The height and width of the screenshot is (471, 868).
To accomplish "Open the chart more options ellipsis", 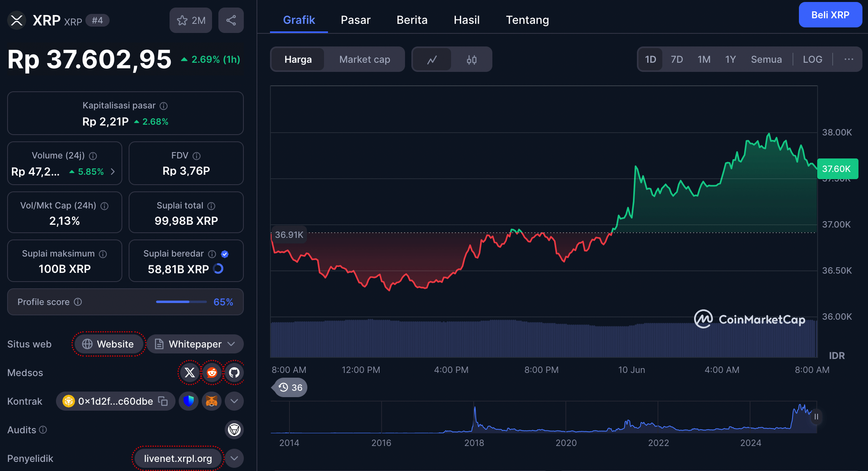I will tap(849, 59).
